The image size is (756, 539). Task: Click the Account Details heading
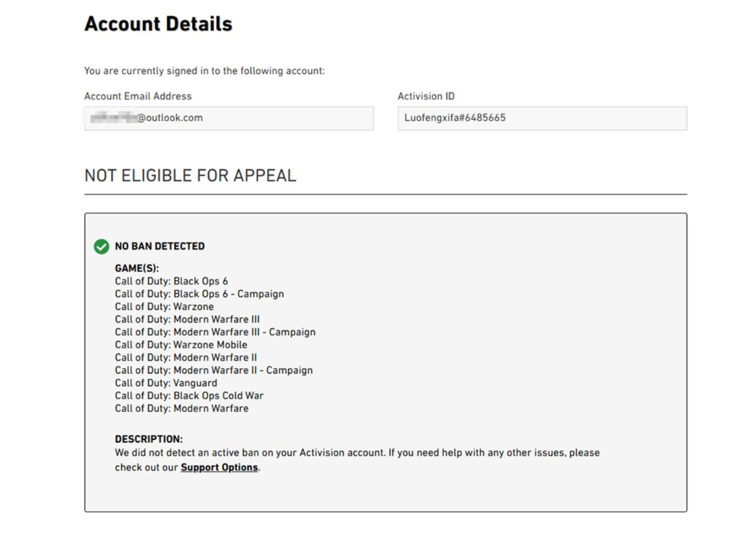tap(158, 24)
